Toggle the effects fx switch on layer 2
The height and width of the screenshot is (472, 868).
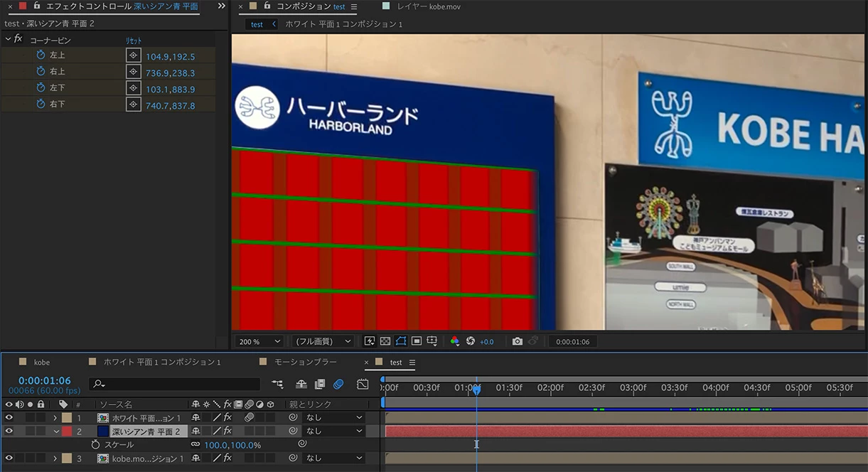[x=227, y=431]
